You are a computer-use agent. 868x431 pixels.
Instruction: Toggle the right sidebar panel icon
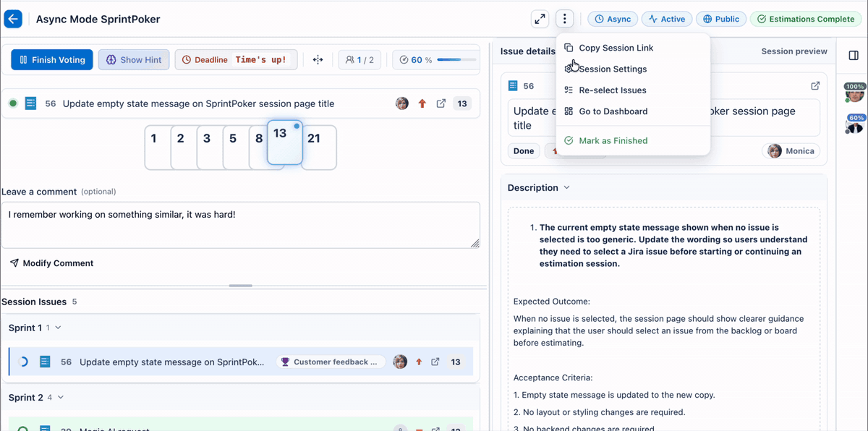854,56
